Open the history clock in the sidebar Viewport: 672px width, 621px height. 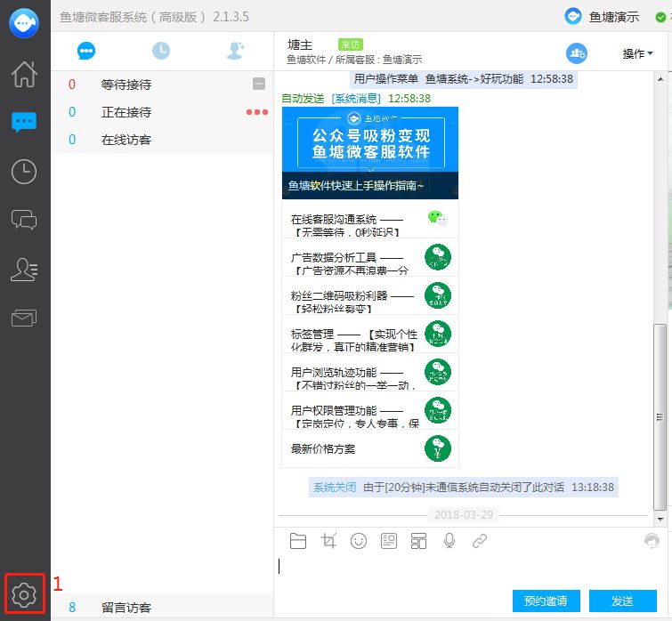[x=24, y=172]
